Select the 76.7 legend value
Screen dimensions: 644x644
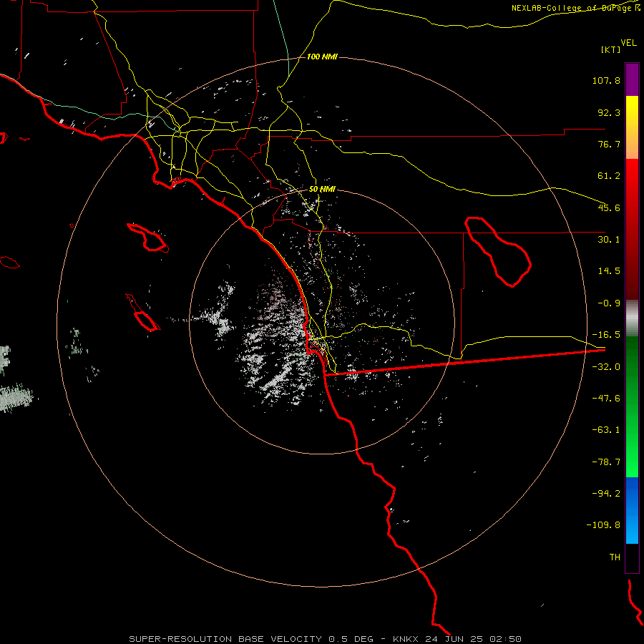pyautogui.click(x=609, y=144)
